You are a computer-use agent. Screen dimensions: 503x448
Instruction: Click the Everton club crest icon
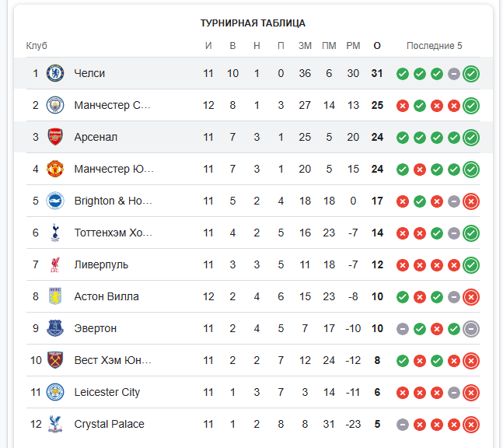tap(54, 329)
